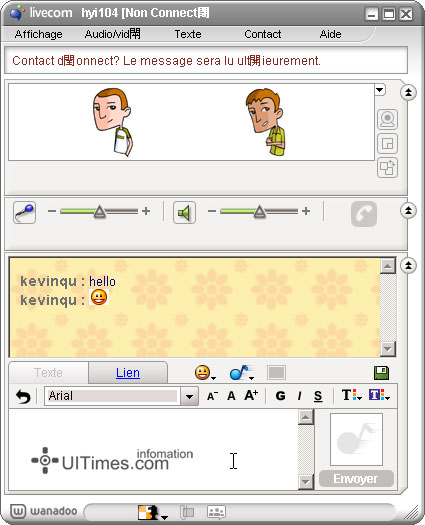Toggle bold G formatting
The image size is (425, 525).
click(280, 396)
